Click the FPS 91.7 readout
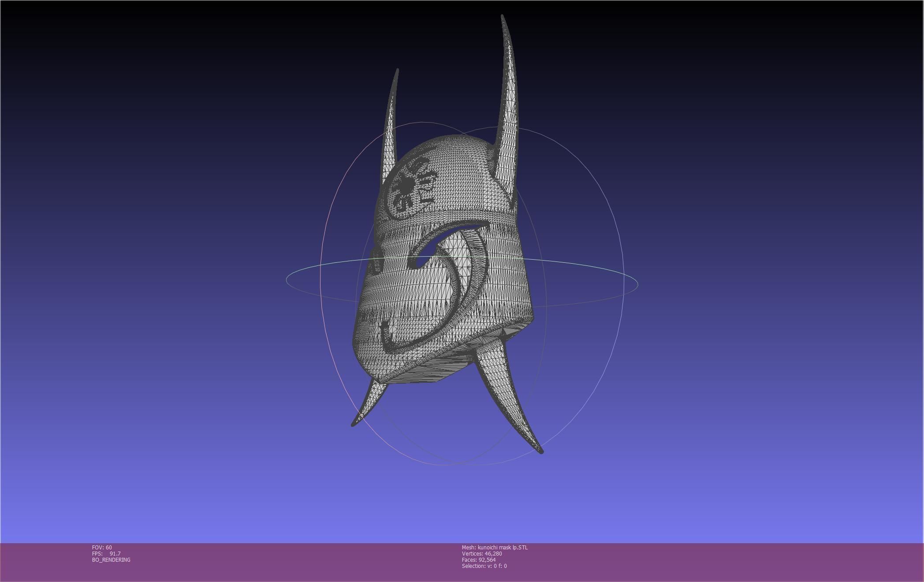 [106, 553]
